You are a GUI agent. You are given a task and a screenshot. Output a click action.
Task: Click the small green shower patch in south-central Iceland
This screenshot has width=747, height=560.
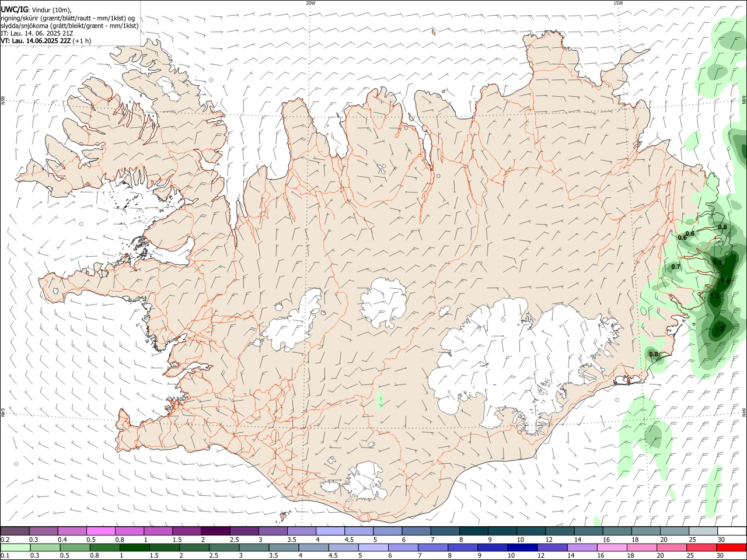[381, 400]
